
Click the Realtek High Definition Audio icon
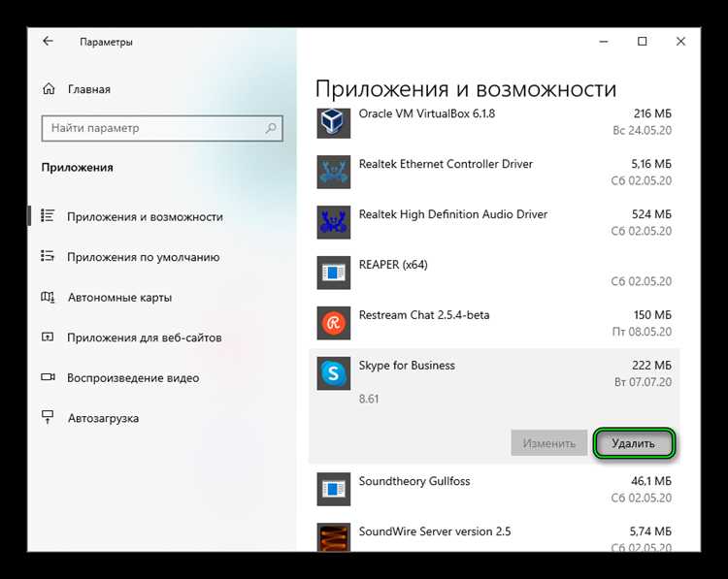(333, 222)
